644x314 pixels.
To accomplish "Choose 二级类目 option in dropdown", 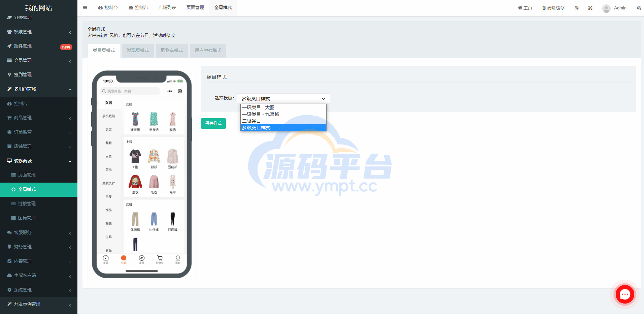I will (283, 121).
